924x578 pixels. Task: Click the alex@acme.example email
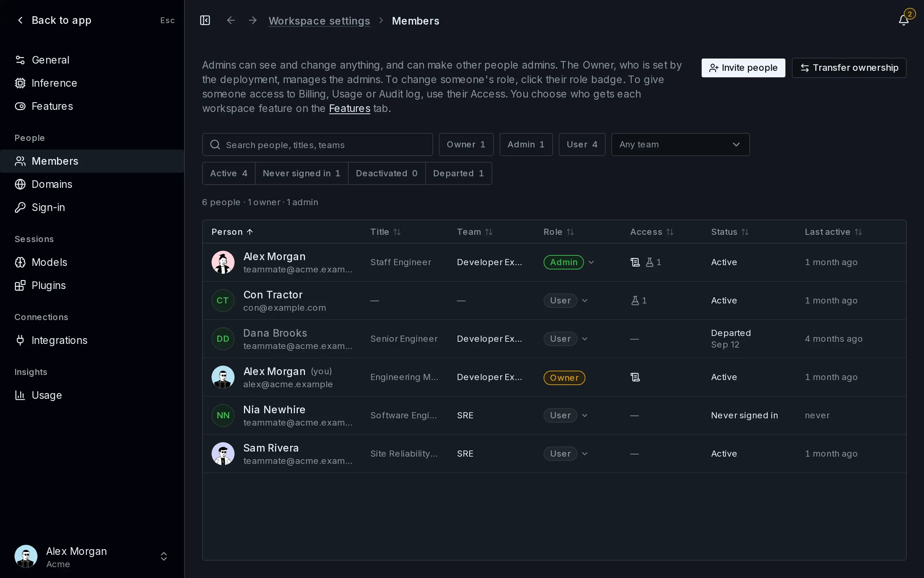[x=288, y=384]
